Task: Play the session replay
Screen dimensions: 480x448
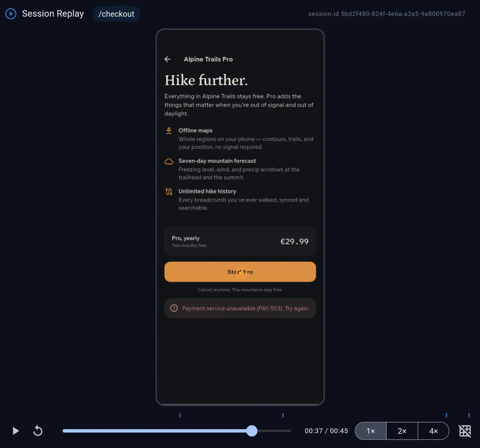Action: (x=16, y=431)
